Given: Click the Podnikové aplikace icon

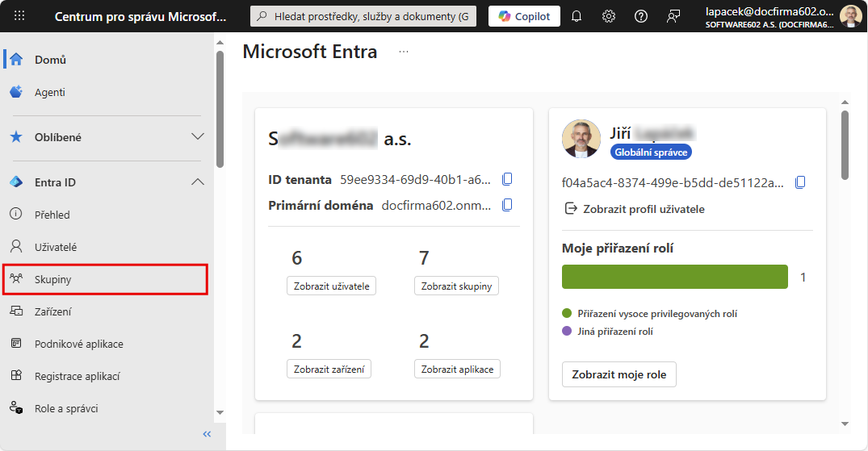Looking at the screenshot, I should coord(16,343).
